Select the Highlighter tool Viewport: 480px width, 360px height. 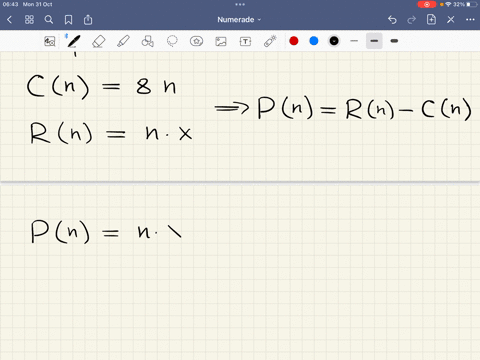click(x=123, y=41)
